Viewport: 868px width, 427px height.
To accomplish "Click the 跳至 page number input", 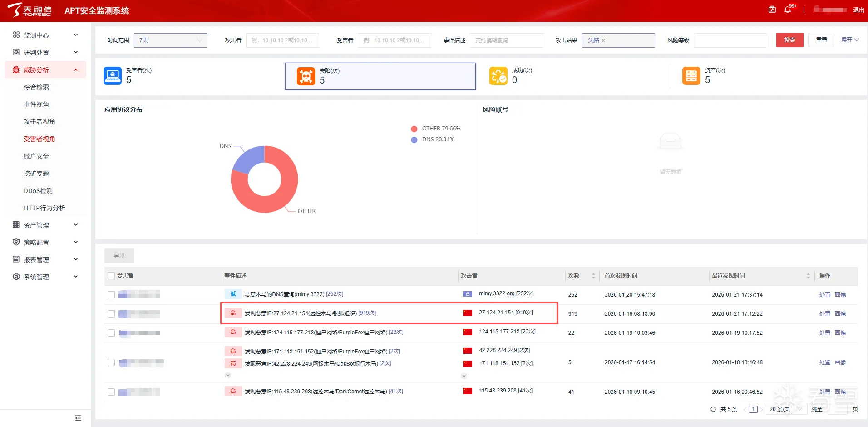I will [838, 409].
